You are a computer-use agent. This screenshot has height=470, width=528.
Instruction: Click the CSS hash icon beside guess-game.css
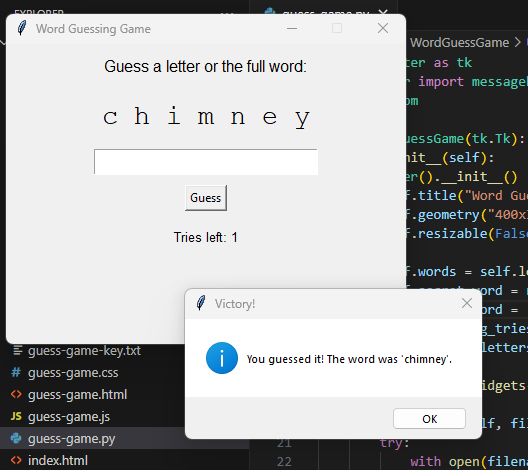point(16,372)
